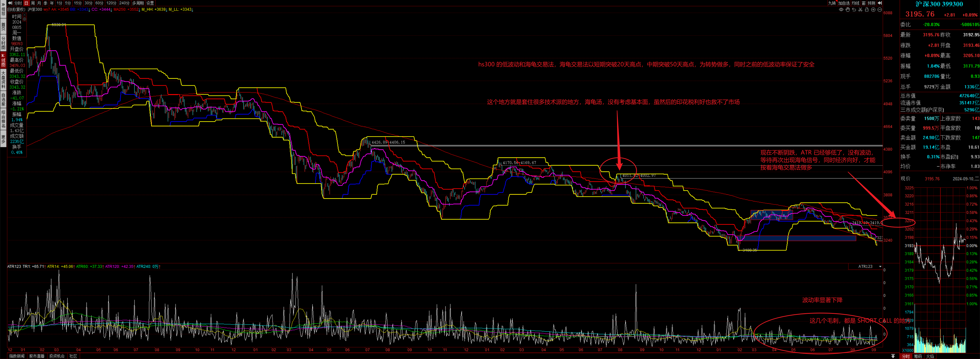Toggle the 均线 moving average button
Screen dimensions: 980x359
click(x=855, y=3)
